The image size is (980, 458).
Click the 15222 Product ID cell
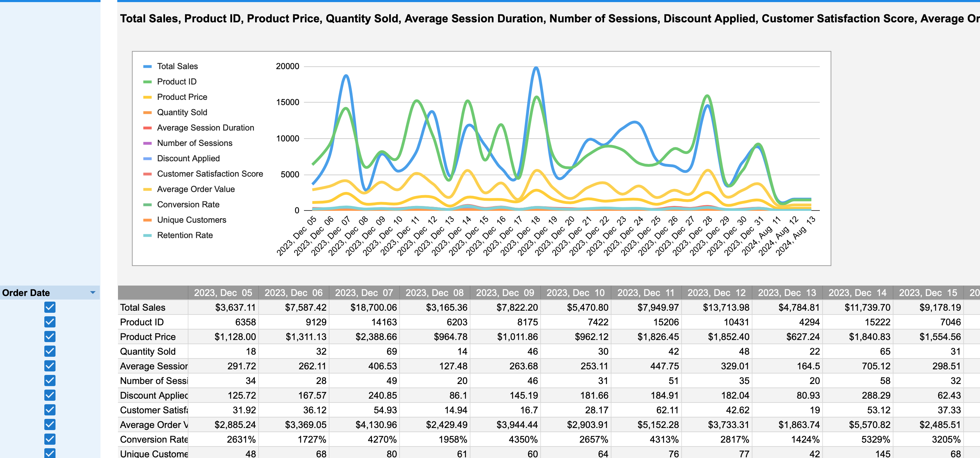coord(858,322)
